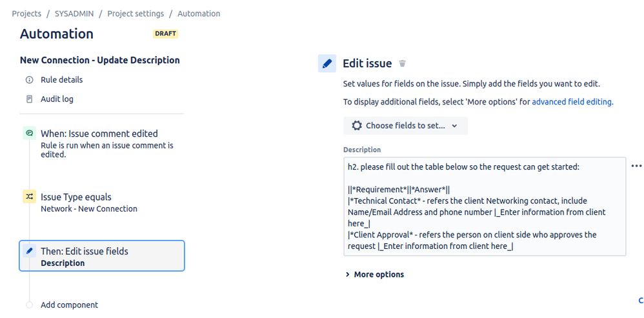Open the three-dots menu beside Description
The width and height of the screenshot is (644, 318).
pyautogui.click(x=636, y=166)
